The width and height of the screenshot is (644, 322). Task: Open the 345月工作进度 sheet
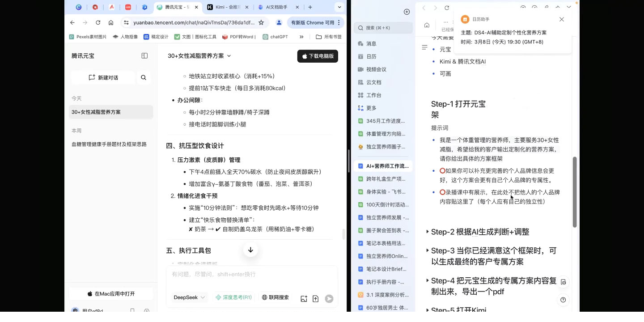tap(383, 121)
